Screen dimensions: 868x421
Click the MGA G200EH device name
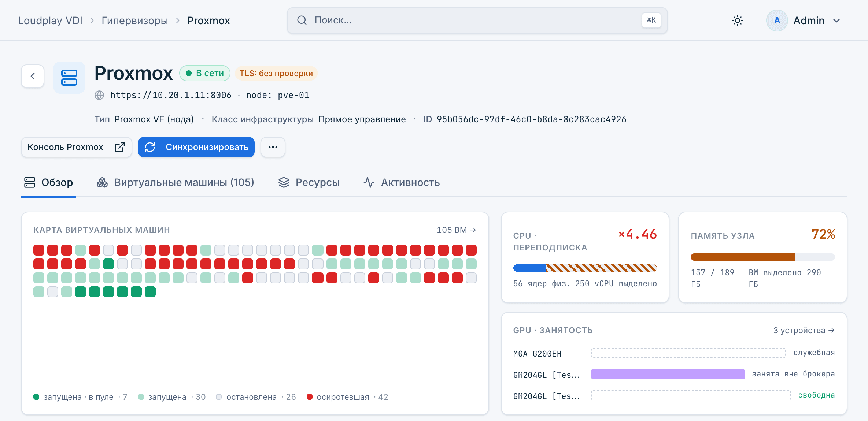537,354
